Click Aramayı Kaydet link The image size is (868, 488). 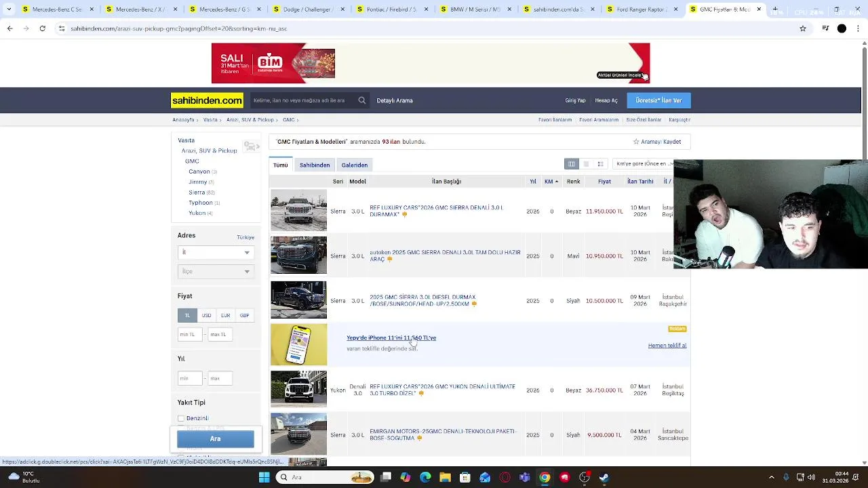pyautogui.click(x=657, y=142)
